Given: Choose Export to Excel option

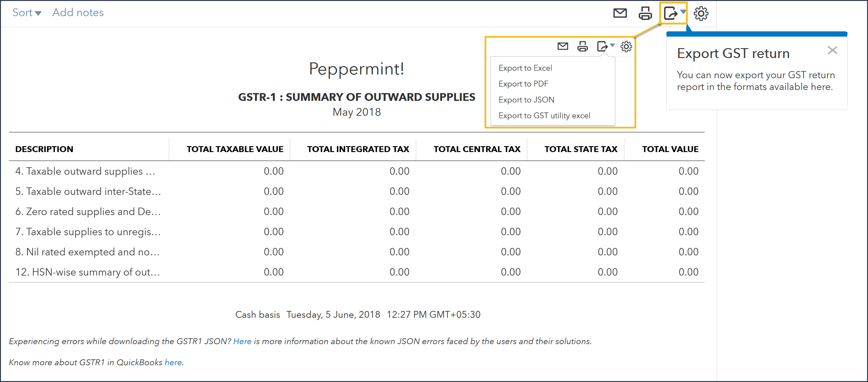Looking at the screenshot, I should pos(525,68).
